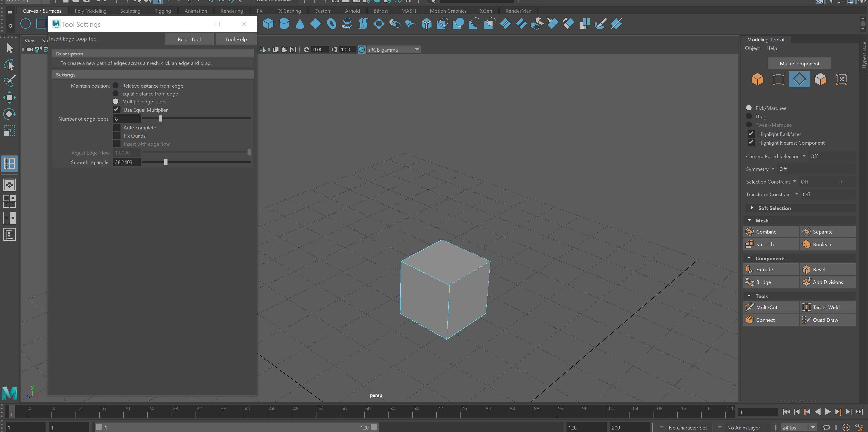The width and height of the screenshot is (868, 432).
Task: Switch to the Poly Modeling shelf tab
Action: click(x=90, y=10)
